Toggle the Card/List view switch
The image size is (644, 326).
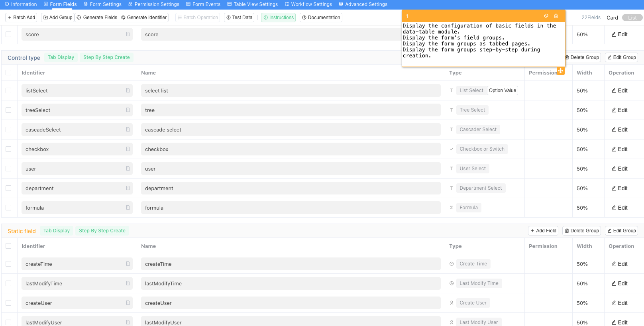pyautogui.click(x=632, y=18)
